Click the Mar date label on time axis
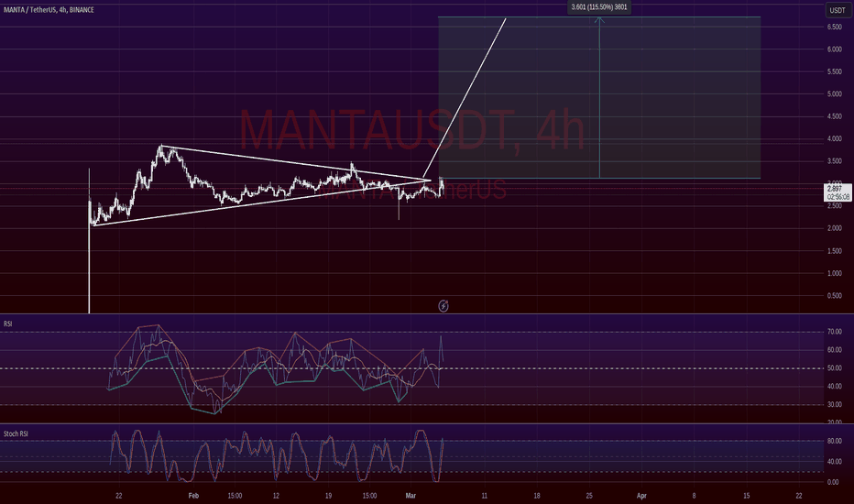The width and height of the screenshot is (854, 504). pos(411,495)
